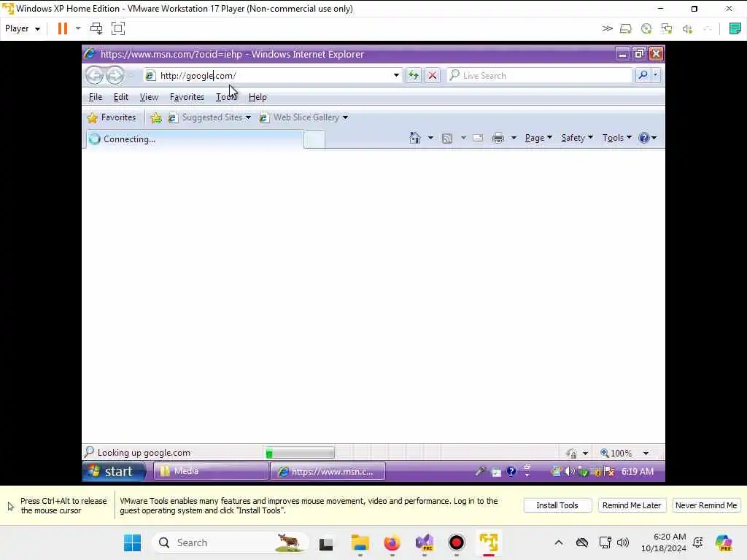Pause the virtual machine

[x=63, y=28]
